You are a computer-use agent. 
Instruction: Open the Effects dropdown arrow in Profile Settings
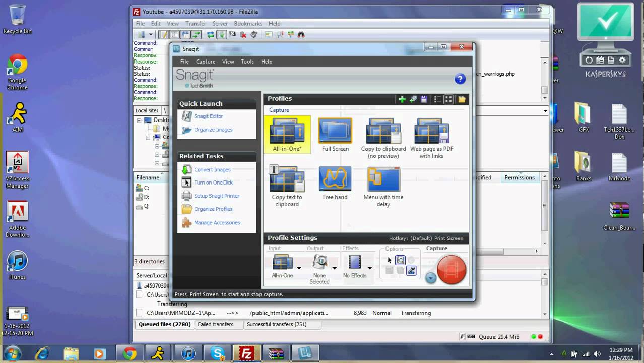click(x=370, y=268)
